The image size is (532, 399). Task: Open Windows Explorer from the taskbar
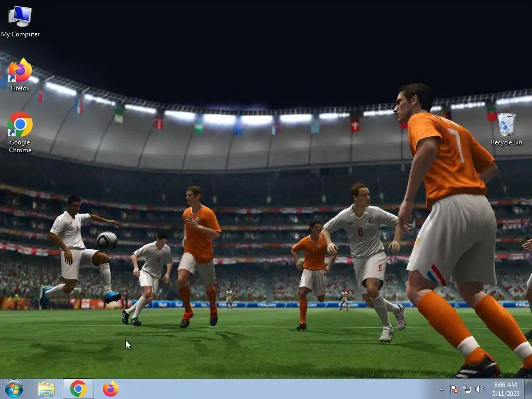click(46, 389)
